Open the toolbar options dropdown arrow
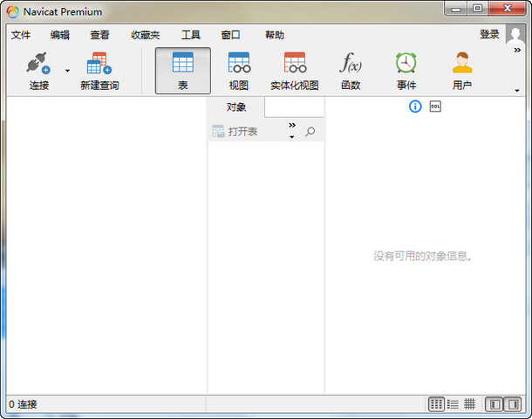Screen dimensions: 532x419 517,90
